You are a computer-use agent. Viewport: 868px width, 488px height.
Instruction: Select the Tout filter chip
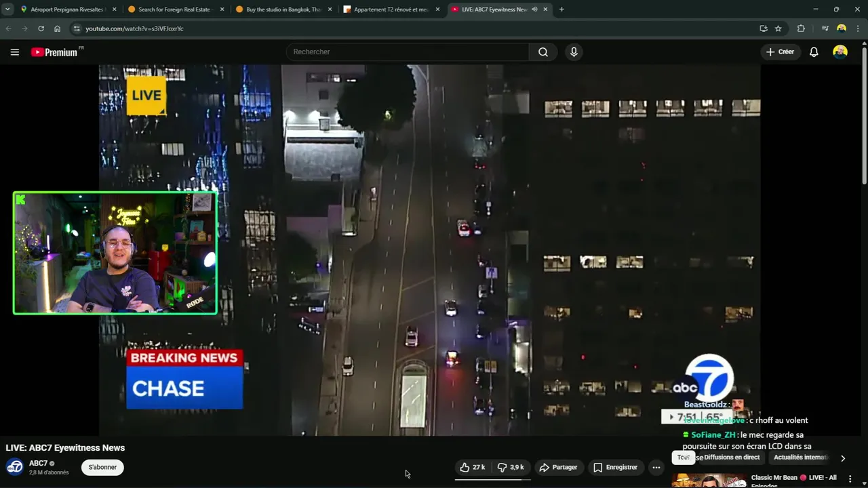[683, 457]
